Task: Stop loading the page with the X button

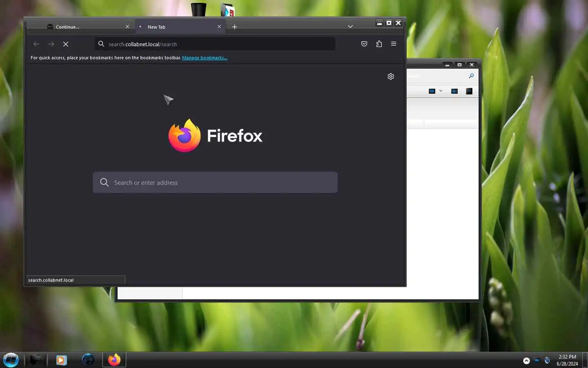Action: [x=66, y=44]
